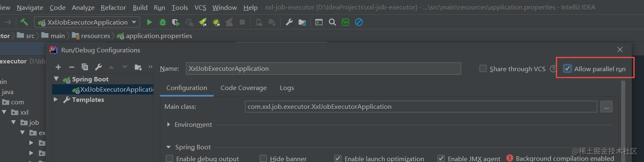Show more toolbar actions double chevron
Image resolution: width=644 pixels, height=162 pixels.
(x=150, y=67)
